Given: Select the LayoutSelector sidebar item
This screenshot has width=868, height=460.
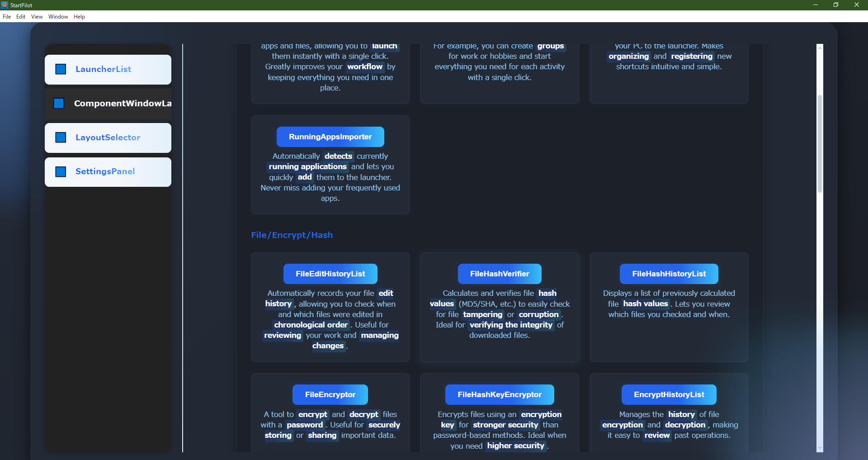Looking at the screenshot, I should 108,138.
